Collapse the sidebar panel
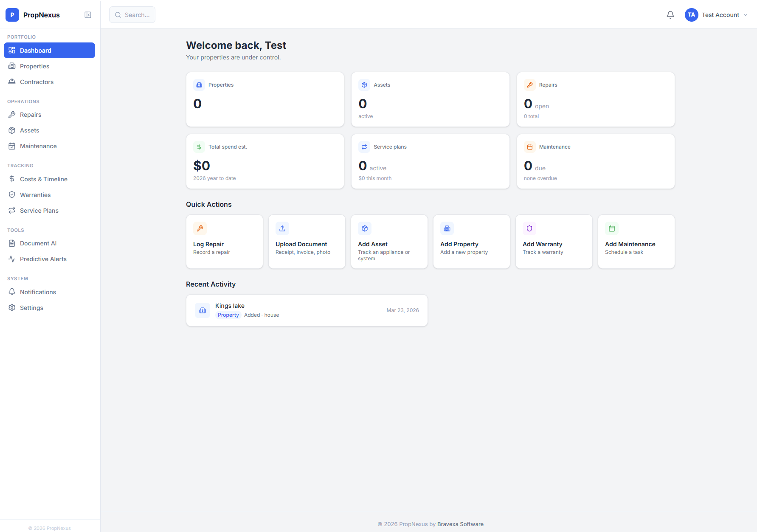The image size is (757, 532). (88, 14)
